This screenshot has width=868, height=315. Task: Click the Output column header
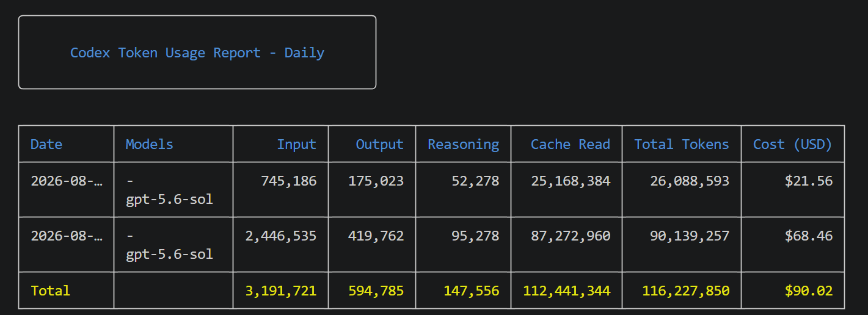pyautogui.click(x=379, y=144)
